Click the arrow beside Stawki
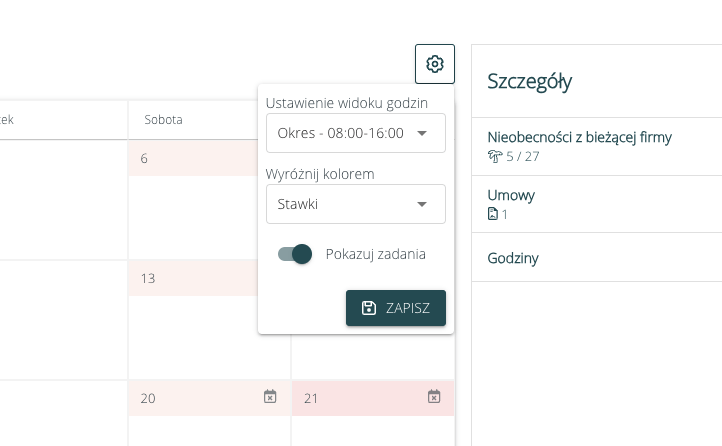Screen dimensions: 722x446 point(422,204)
